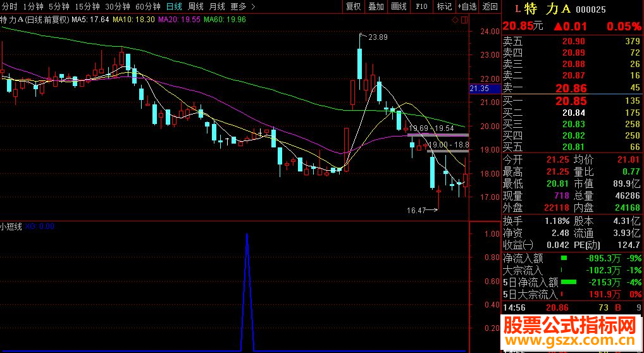Switch to the 月线 monthly chart tab
Screen dimensions: 644x353
click(217, 6)
